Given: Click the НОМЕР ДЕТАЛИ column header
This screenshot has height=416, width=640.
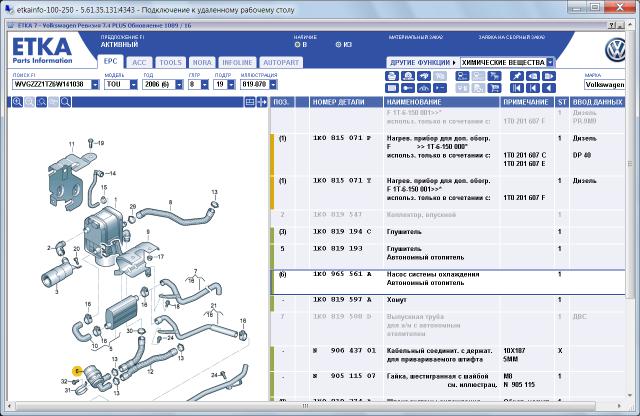Looking at the screenshot, I should pyautogui.click(x=346, y=102).
